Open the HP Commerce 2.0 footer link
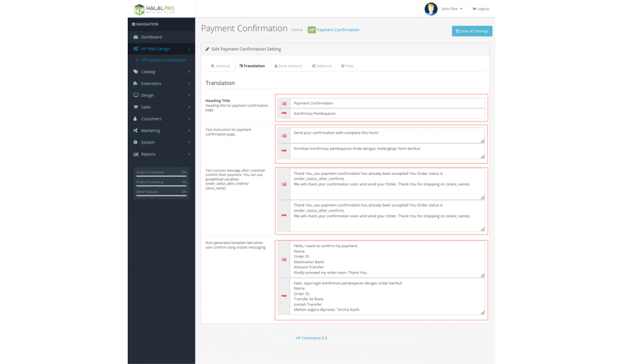The image size is (623, 364). (x=311, y=338)
